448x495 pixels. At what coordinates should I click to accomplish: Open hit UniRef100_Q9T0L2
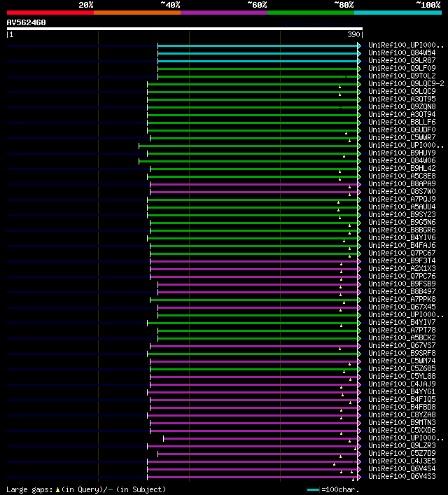click(402, 76)
